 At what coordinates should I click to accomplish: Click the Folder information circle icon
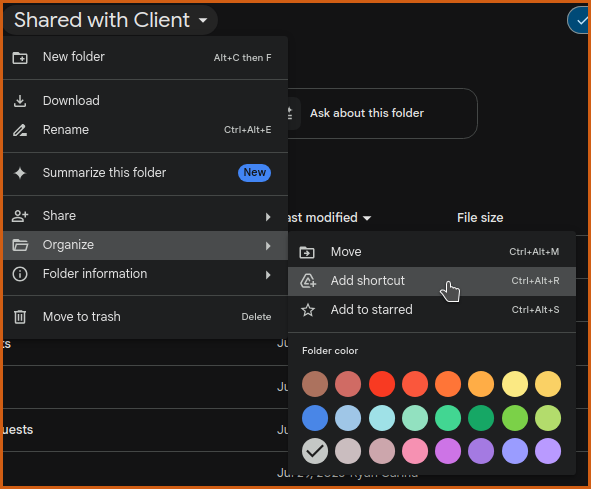point(20,274)
